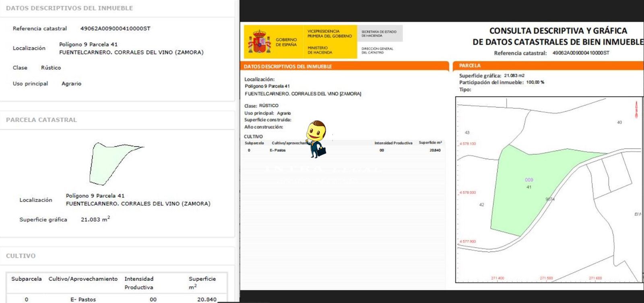Click the Cultivo/Aprovechamiento column header at left
Viewport: 644px width, 303px height.
coord(83,279)
